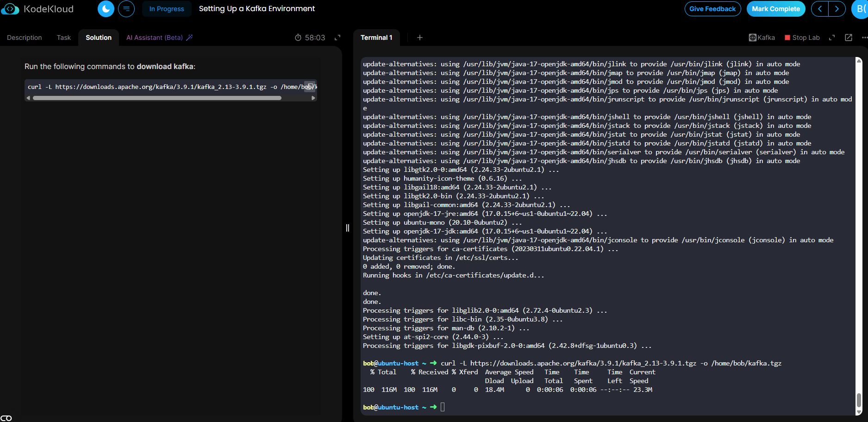The height and width of the screenshot is (422, 868).
Task: Open the Kafka link in terminal toolbar
Action: (x=762, y=38)
